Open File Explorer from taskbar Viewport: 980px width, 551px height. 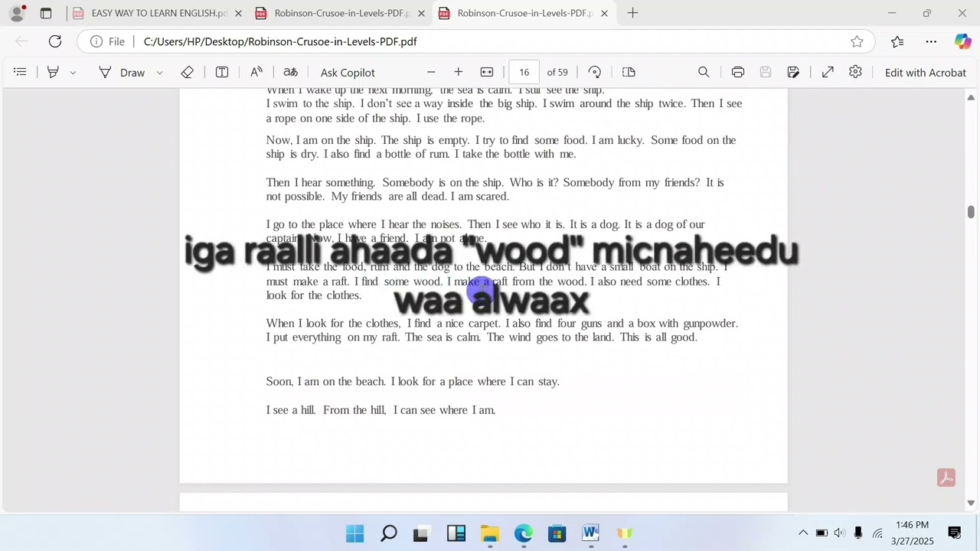point(490,533)
